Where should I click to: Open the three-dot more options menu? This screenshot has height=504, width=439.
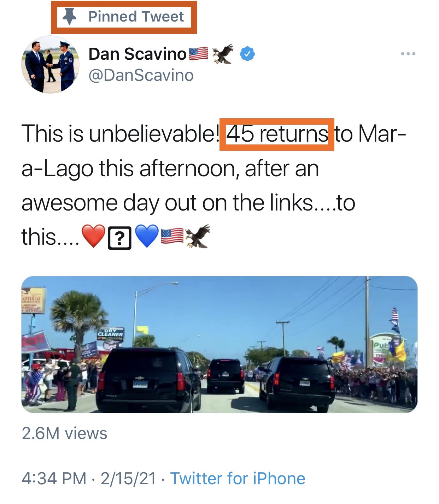tap(408, 54)
